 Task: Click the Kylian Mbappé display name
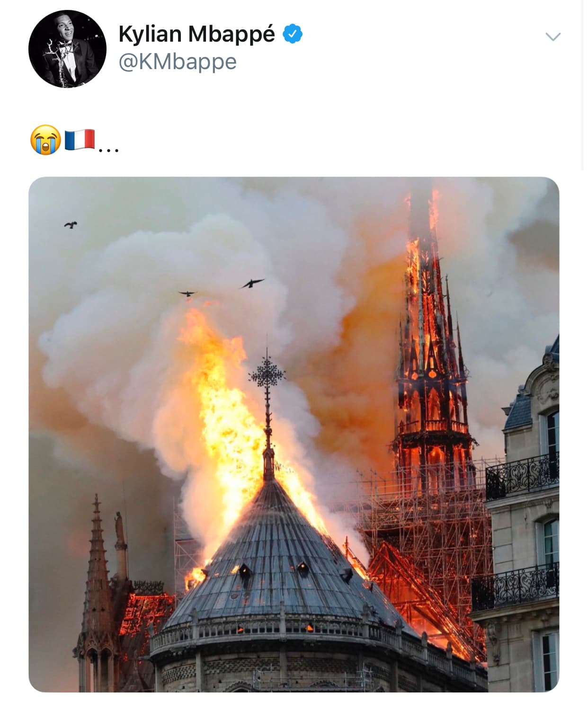tap(196, 34)
